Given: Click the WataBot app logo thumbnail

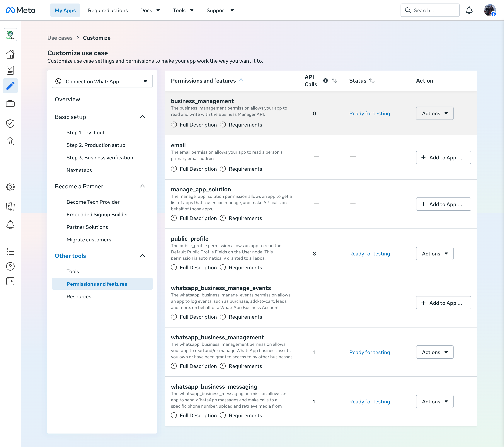Looking at the screenshot, I should pyautogui.click(x=10, y=35).
